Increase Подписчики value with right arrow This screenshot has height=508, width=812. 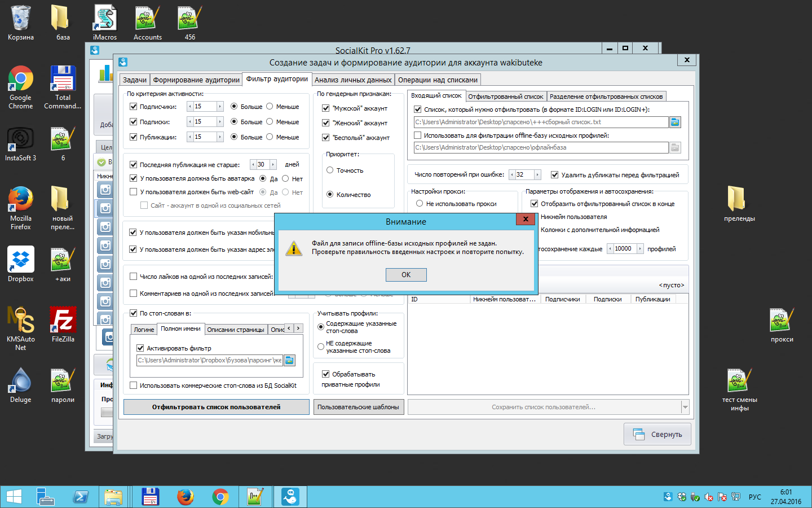pos(220,107)
